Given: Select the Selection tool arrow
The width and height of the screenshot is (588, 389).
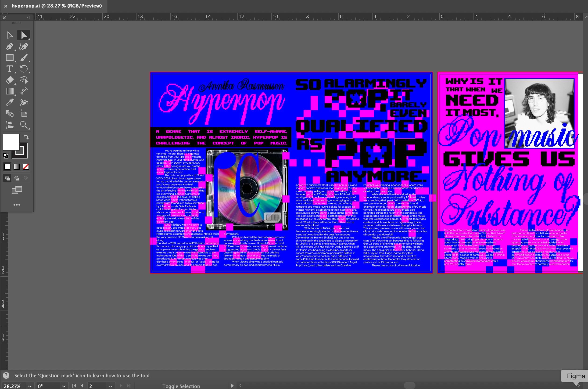Looking at the screenshot, I should [x=10, y=35].
